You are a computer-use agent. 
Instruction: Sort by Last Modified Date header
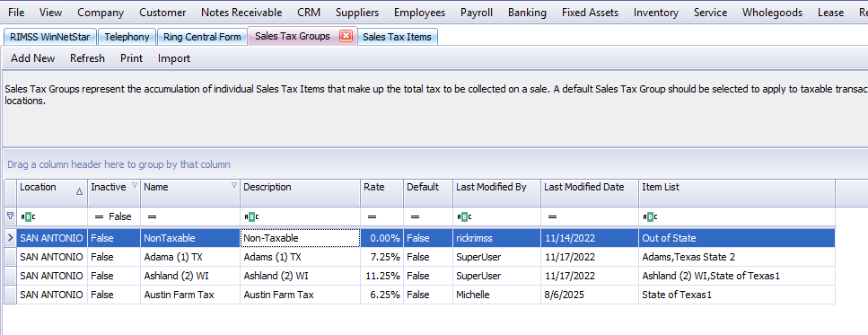click(590, 192)
